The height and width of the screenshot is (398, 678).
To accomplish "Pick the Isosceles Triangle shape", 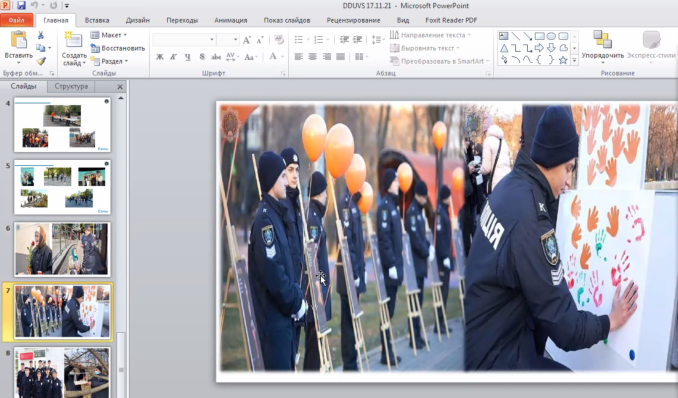I will click(x=504, y=48).
